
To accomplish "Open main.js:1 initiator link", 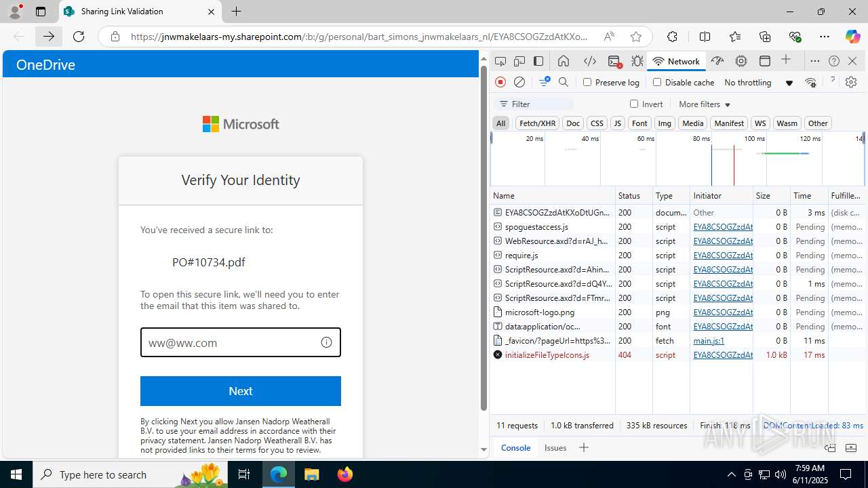I will (x=709, y=341).
